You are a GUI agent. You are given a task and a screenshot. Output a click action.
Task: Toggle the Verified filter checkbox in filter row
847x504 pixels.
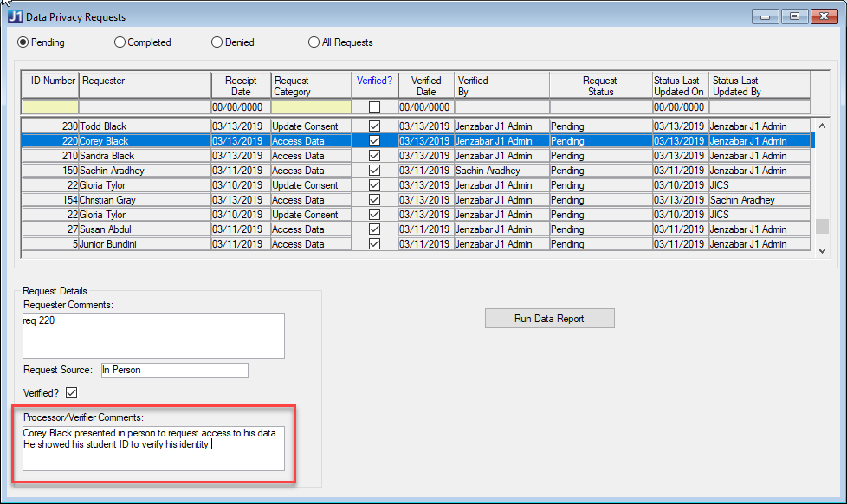(x=374, y=107)
